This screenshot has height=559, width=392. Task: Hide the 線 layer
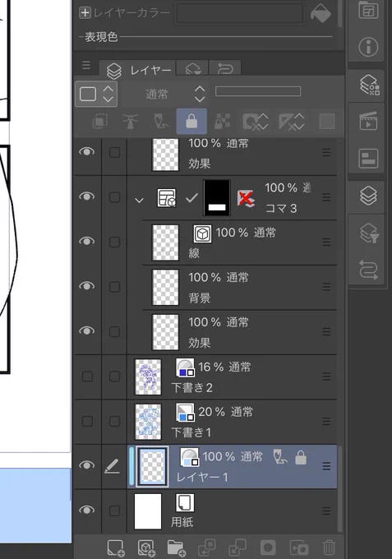[x=86, y=242]
